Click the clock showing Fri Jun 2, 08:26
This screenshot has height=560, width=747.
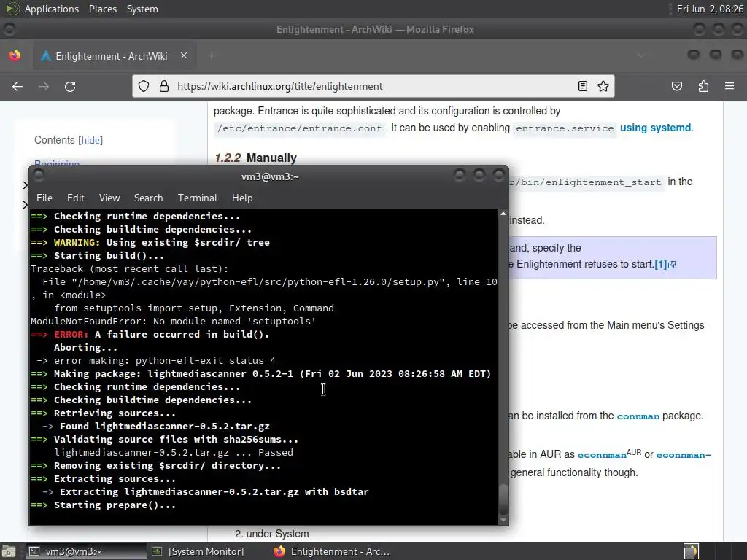709,9
